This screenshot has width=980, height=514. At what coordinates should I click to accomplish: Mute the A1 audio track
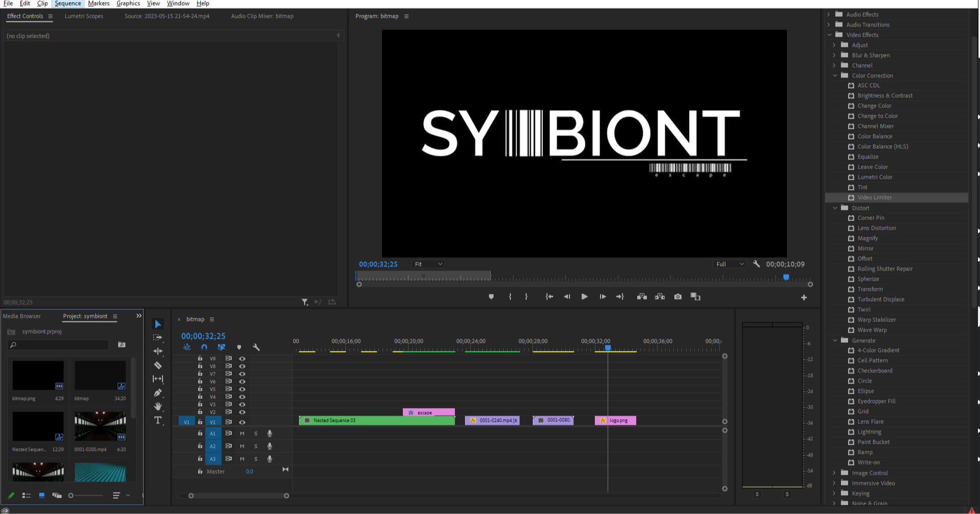pos(242,434)
